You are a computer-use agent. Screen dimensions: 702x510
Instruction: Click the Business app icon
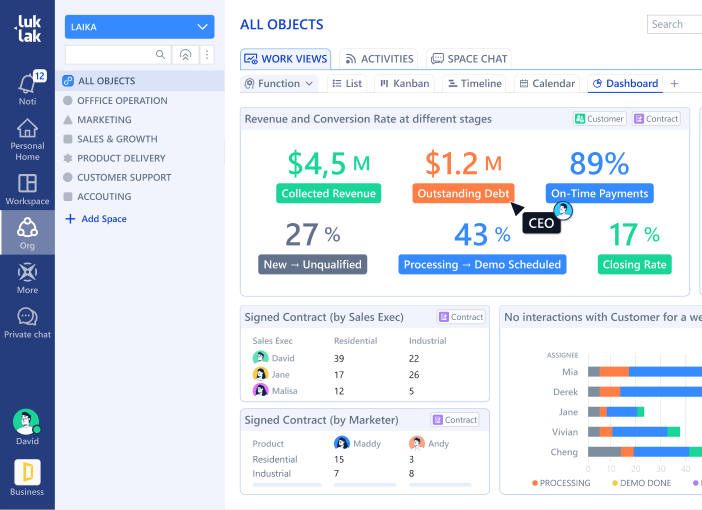point(27,472)
